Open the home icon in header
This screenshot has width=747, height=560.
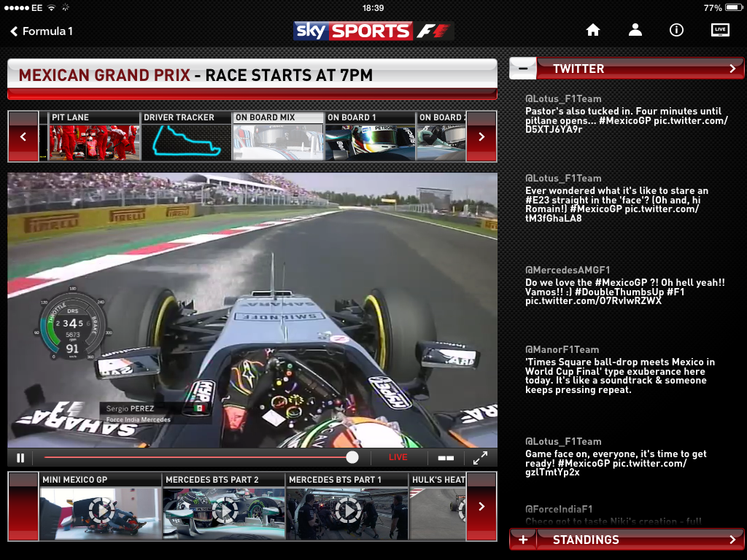coord(593,30)
